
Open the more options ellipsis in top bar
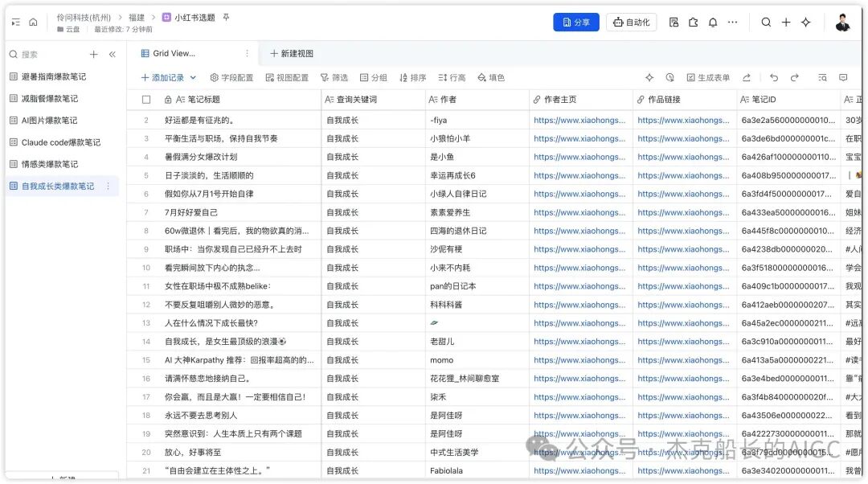733,23
